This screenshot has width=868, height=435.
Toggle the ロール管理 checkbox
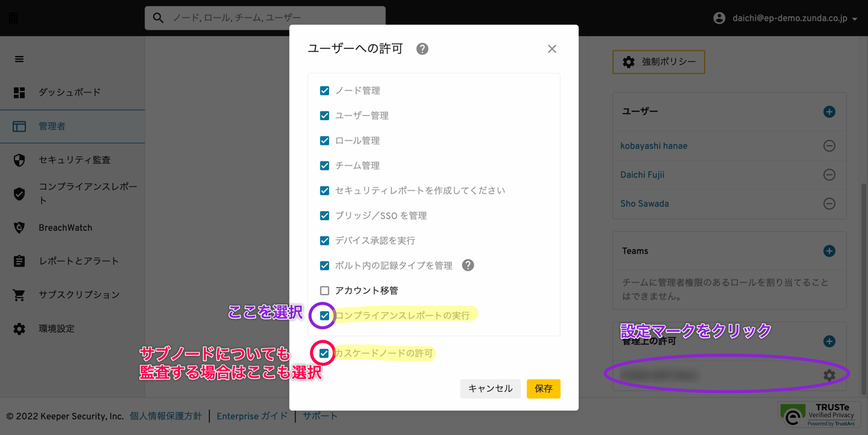coord(325,141)
